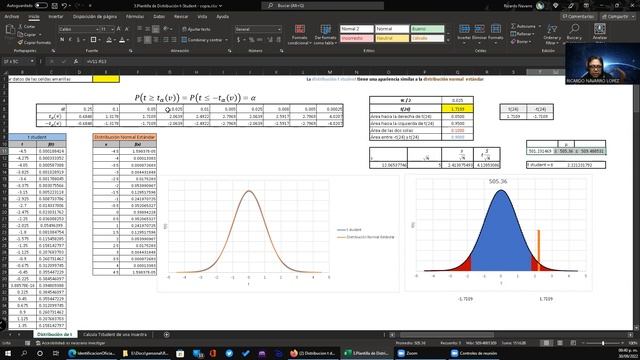The image size is (640, 360).
Task: Align text to the right
Action: (156, 40)
